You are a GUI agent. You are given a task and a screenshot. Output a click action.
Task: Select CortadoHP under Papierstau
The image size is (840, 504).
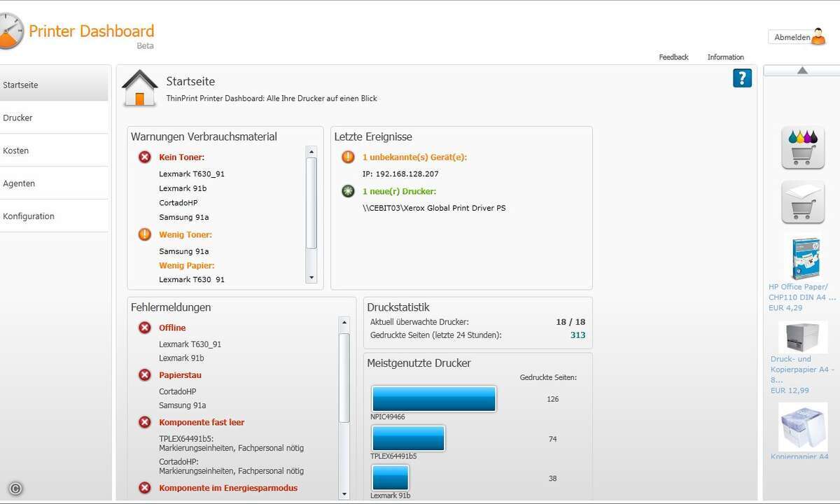point(178,391)
